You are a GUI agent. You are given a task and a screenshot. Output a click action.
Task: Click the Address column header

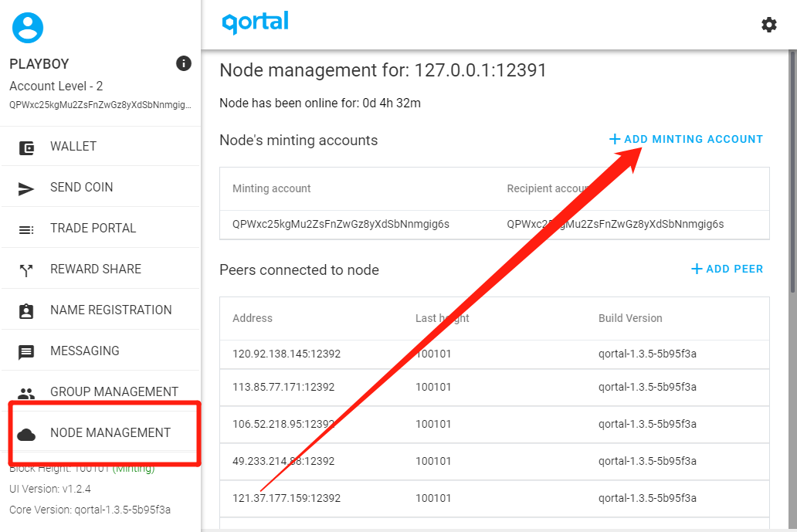pyautogui.click(x=252, y=318)
